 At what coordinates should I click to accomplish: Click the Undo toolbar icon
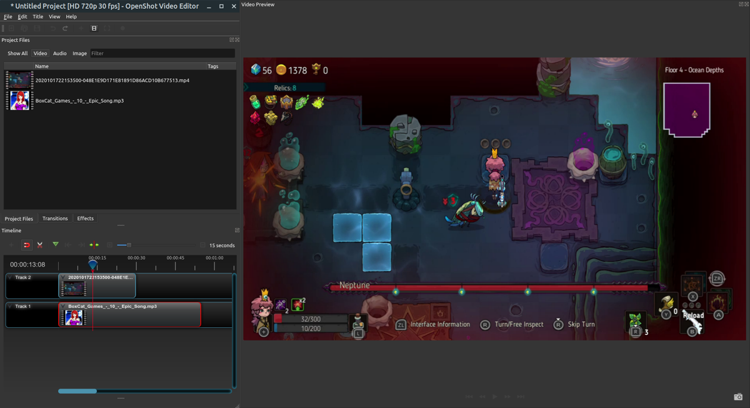click(x=53, y=28)
